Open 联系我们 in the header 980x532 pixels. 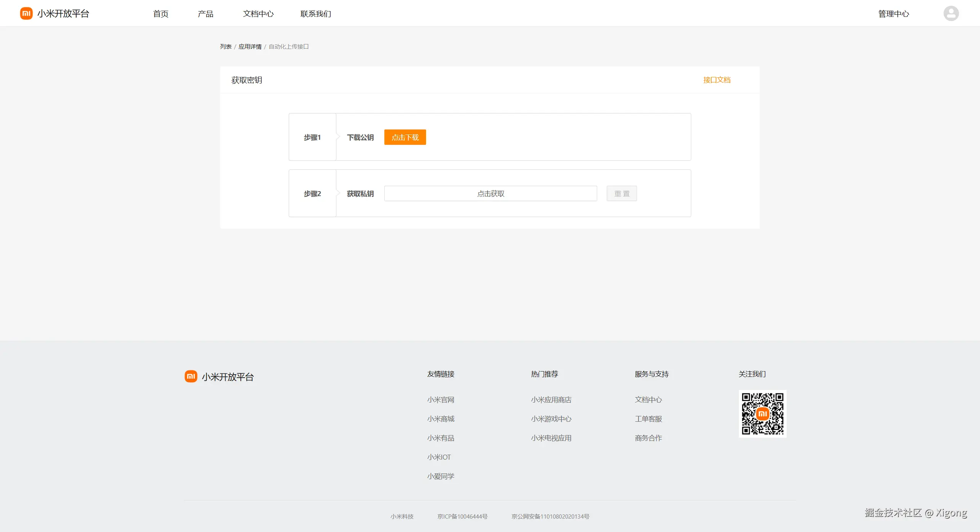coord(316,14)
